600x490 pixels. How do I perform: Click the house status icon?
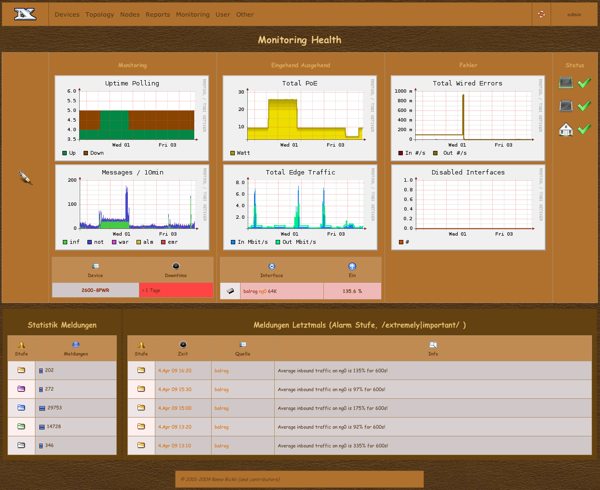pos(566,130)
